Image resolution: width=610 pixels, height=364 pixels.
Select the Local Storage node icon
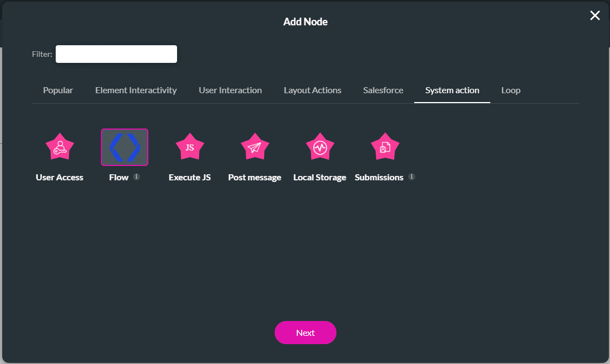pos(319,147)
